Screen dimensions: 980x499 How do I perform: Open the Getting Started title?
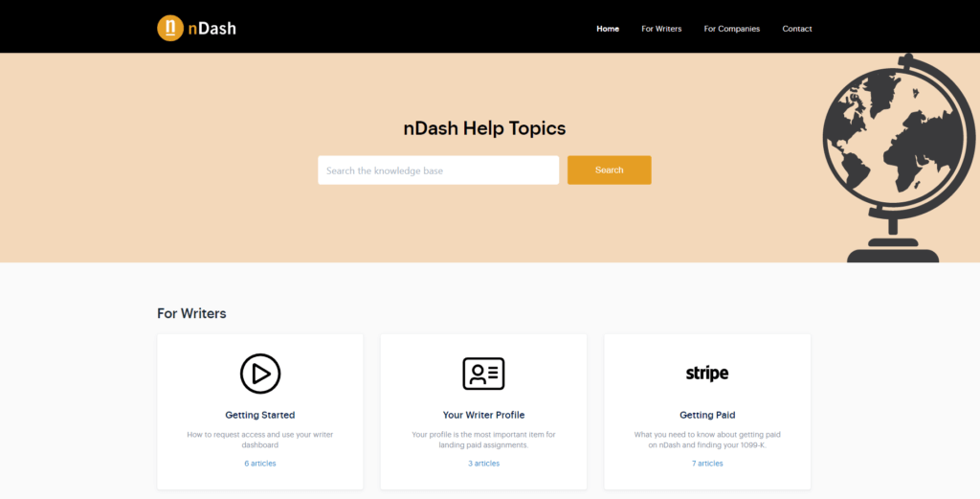tap(260, 415)
